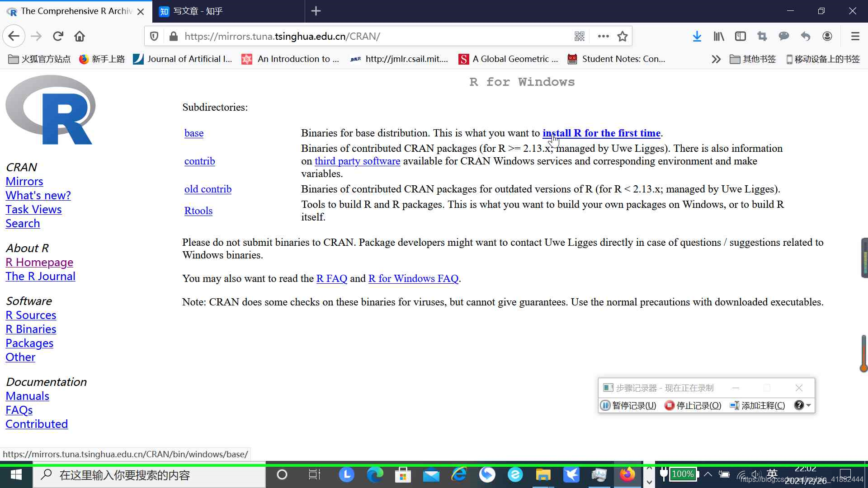Toggle the sidebar view icon
The height and width of the screenshot is (488, 868).
click(x=740, y=36)
